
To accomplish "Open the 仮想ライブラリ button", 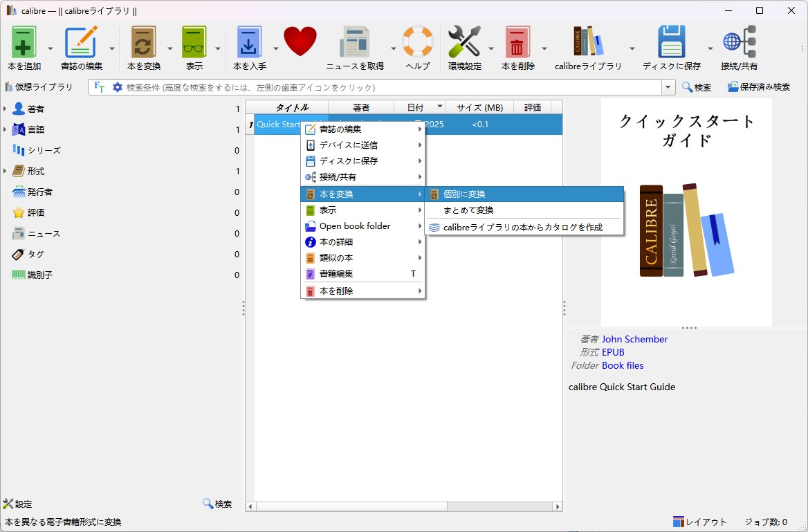I will (39, 87).
